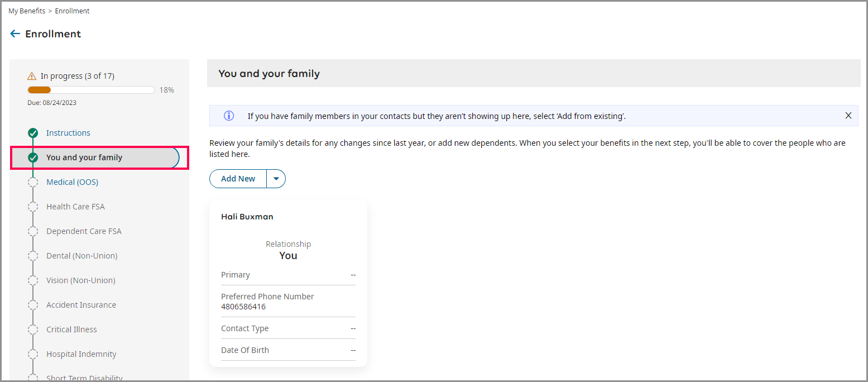Click the info icon in the banner

(229, 116)
